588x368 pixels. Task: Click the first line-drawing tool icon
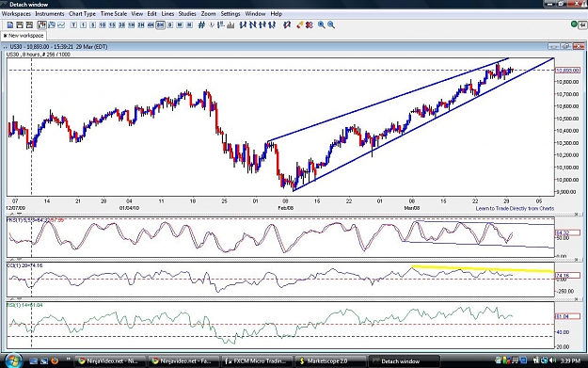243,25
